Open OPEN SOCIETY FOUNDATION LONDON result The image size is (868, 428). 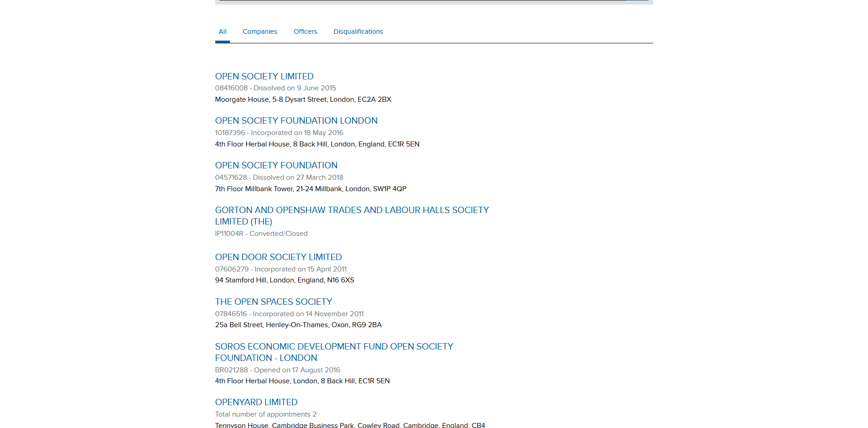coord(296,120)
